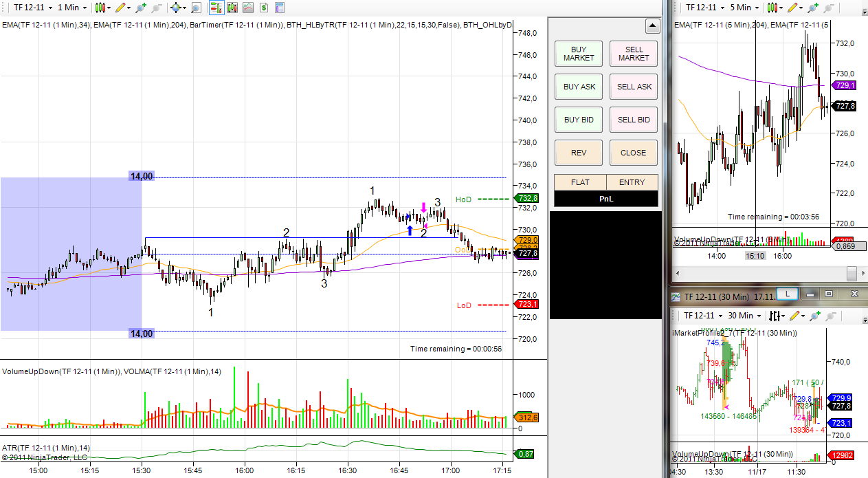Image resolution: width=868 pixels, height=478 pixels.
Task: Select the pencil drawing tool in the 1 Min chart
Action: 121,8
